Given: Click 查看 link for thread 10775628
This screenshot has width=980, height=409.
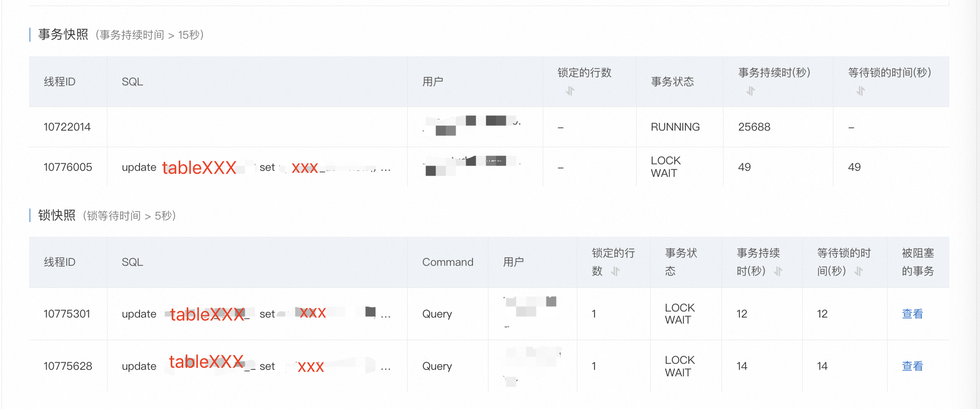Looking at the screenshot, I should click(912, 366).
